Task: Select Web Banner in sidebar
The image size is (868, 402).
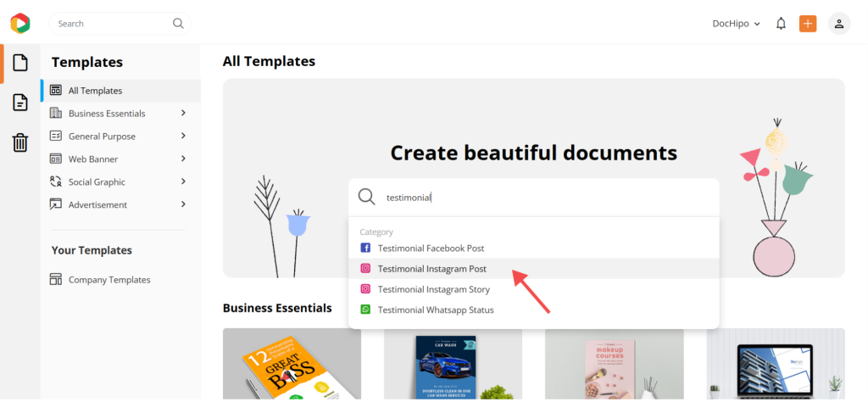Action: click(120, 159)
